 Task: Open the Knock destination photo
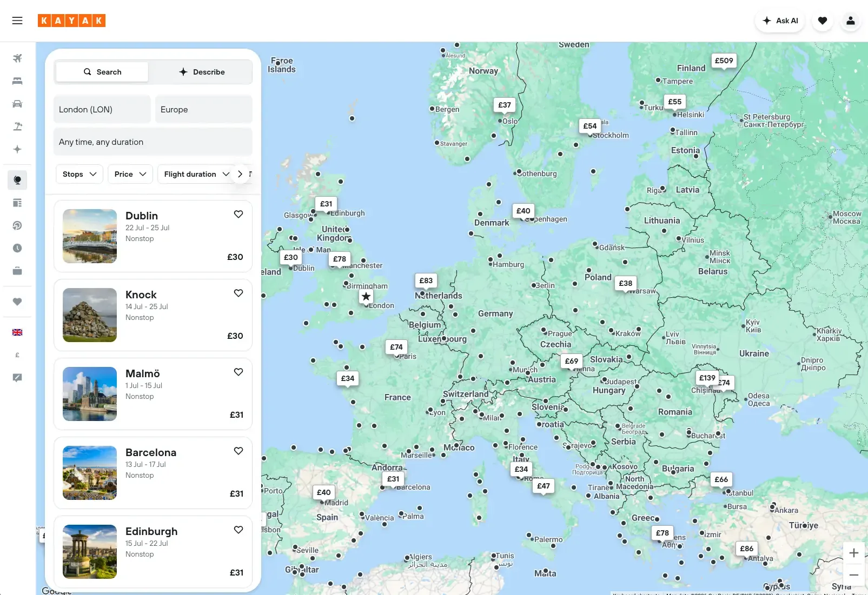click(90, 315)
